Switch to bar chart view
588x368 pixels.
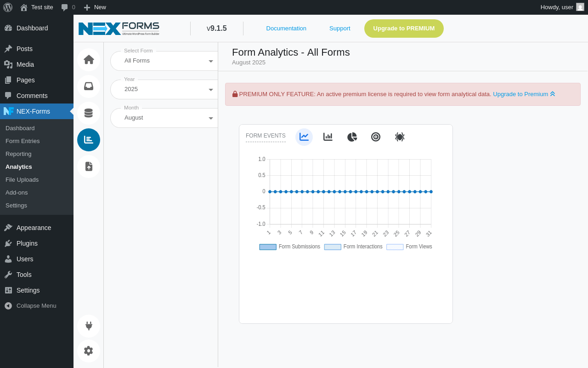tap(328, 137)
